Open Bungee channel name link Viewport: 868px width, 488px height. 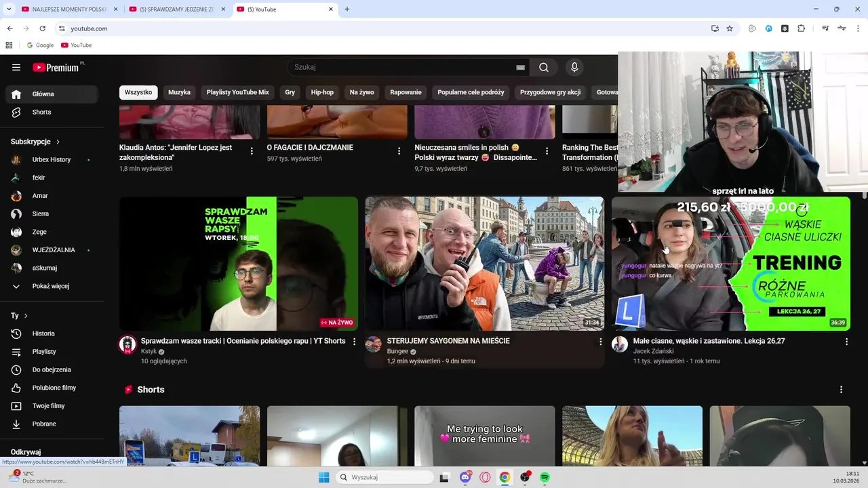point(397,351)
